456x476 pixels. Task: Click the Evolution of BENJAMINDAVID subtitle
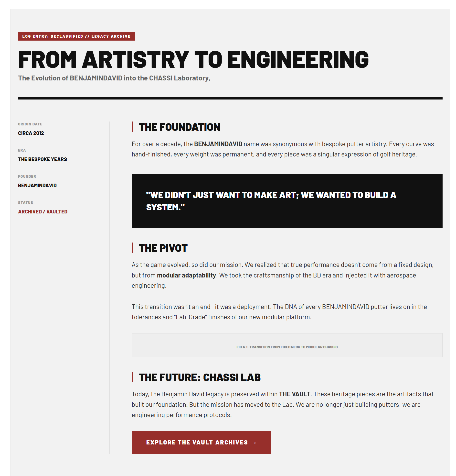coord(114,78)
